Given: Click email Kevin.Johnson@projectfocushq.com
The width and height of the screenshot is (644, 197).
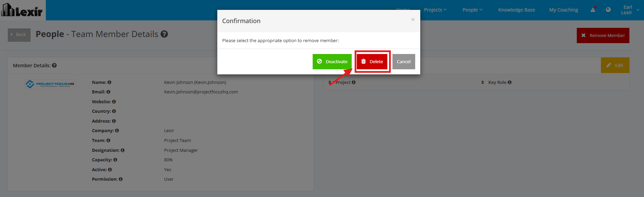Looking at the screenshot, I should [x=201, y=92].
